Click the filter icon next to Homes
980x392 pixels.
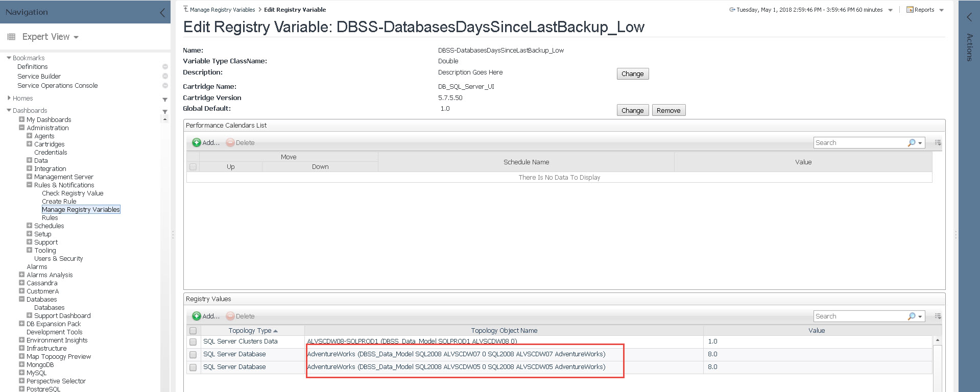165,100
